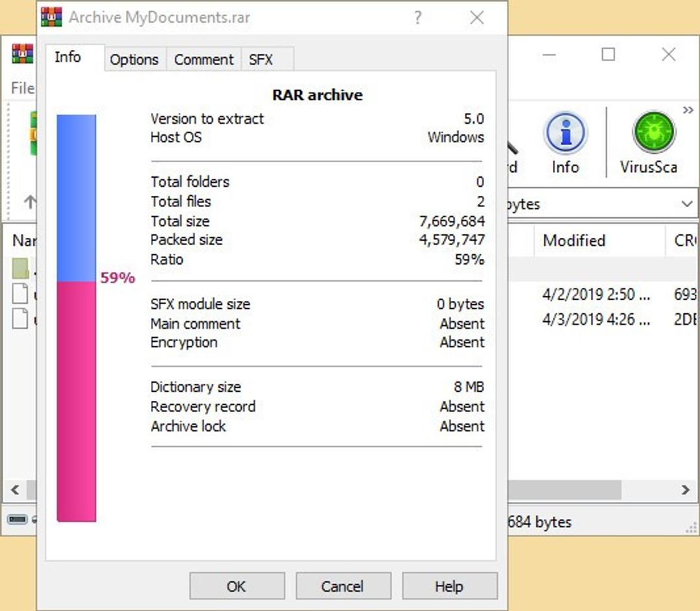
Task: Expand the toolbar overflow chevron
Action: tap(689, 111)
